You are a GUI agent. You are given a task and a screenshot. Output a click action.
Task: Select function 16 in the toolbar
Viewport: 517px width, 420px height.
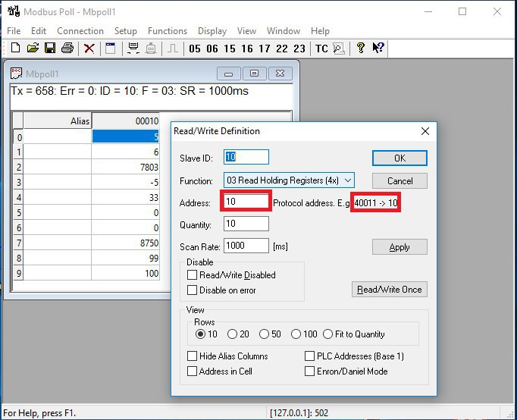pos(247,49)
